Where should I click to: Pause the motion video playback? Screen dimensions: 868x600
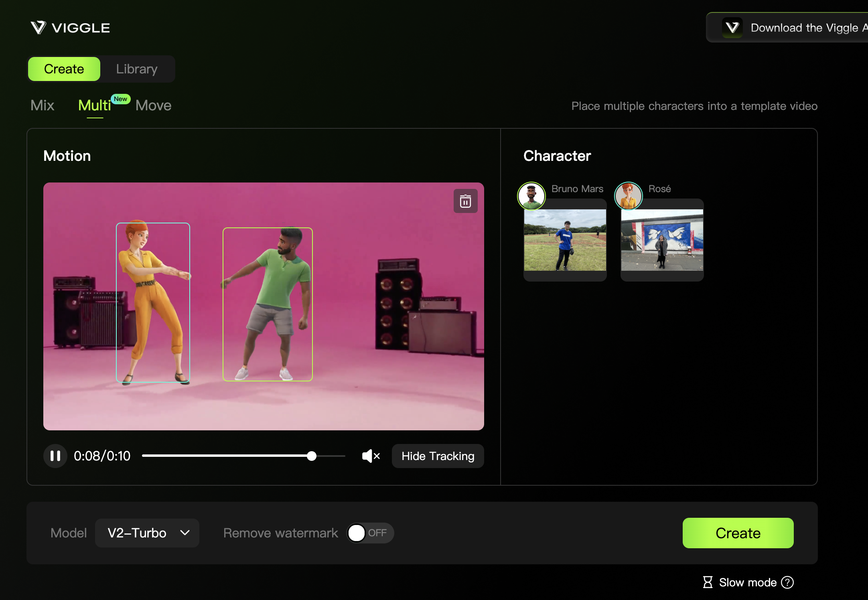tap(55, 456)
